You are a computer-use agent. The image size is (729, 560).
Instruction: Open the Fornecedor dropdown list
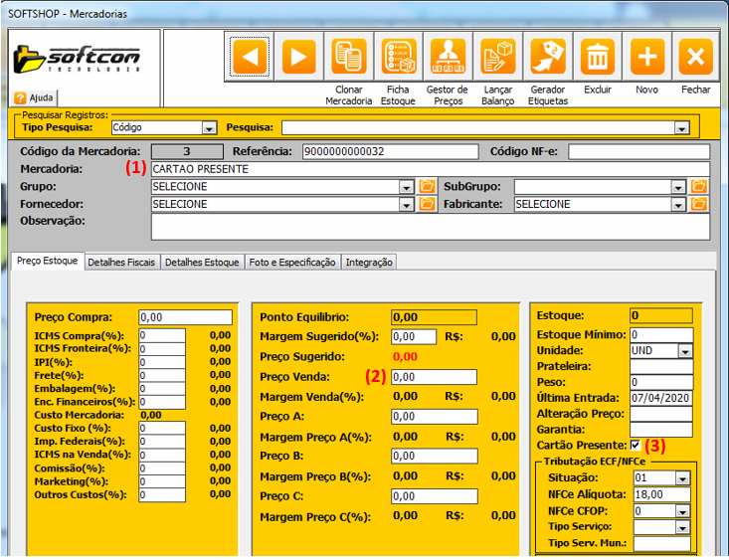pyautogui.click(x=406, y=204)
